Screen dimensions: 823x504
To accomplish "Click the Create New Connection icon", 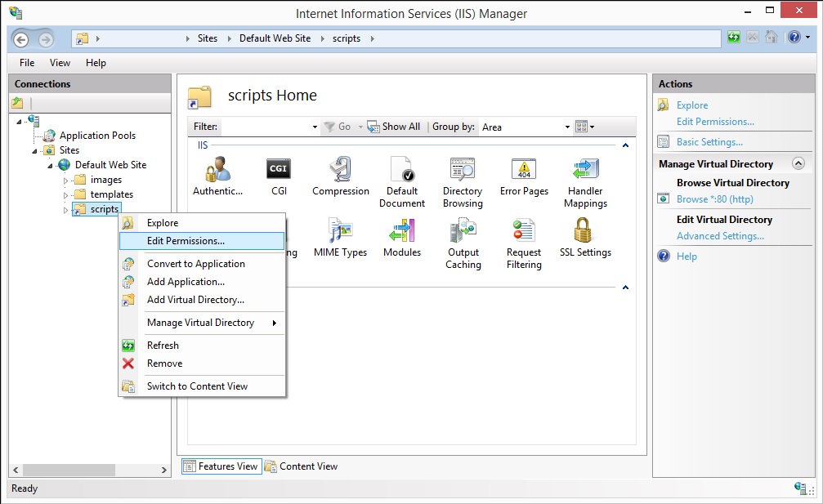I will click(17, 103).
